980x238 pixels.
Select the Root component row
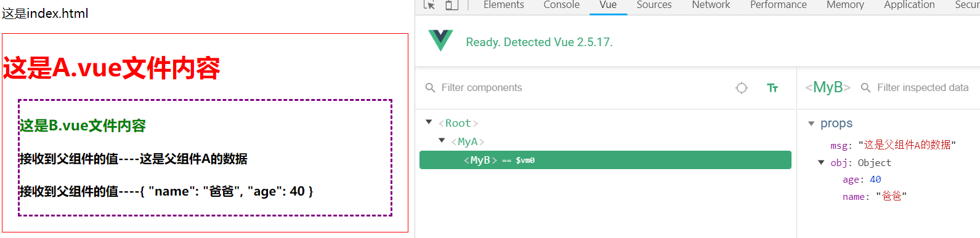(x=605, y=123)
